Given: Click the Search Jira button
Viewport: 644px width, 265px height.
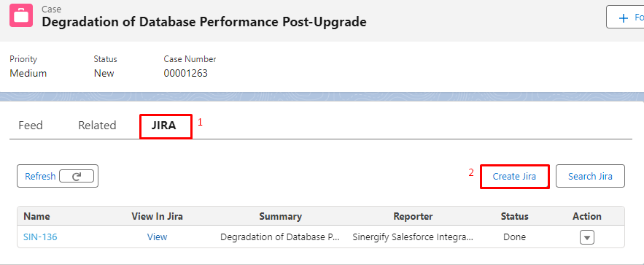Looking at the screenshot, I should [x=590, y=176].
